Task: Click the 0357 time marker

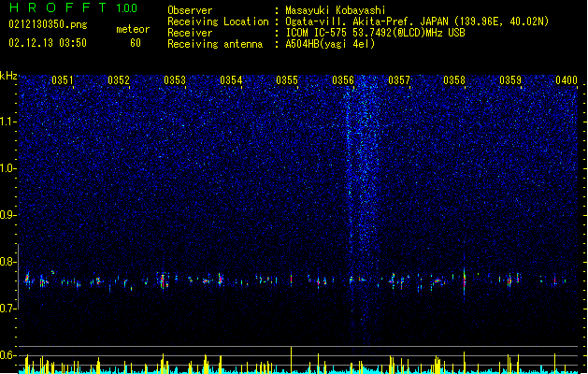Action: point(399,80)
